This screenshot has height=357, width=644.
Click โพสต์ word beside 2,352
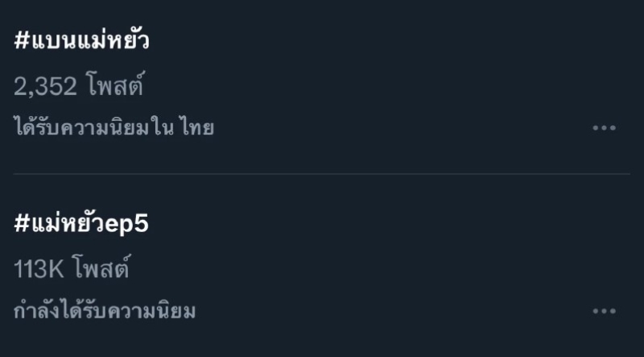[114, 87]
